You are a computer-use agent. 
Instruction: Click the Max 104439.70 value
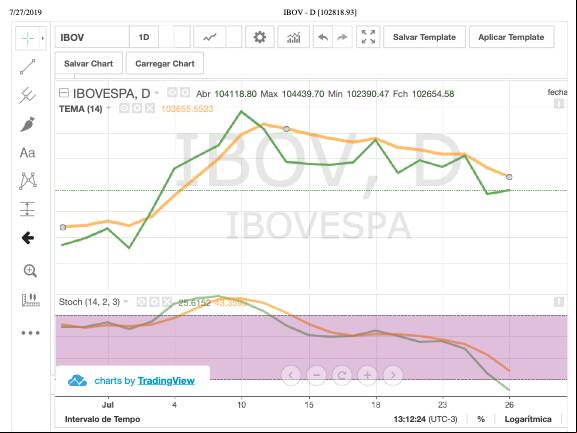coord(303,94)
